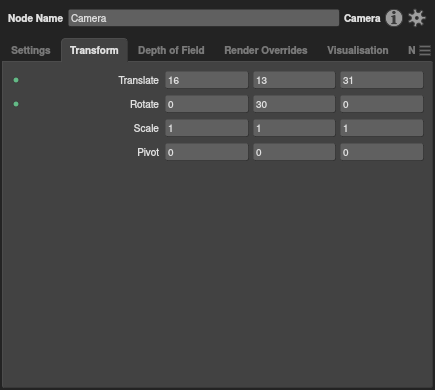This screenshot has height=390, width=435.
Task: Click the Rotate X field
Action: (x=207, y=104)
